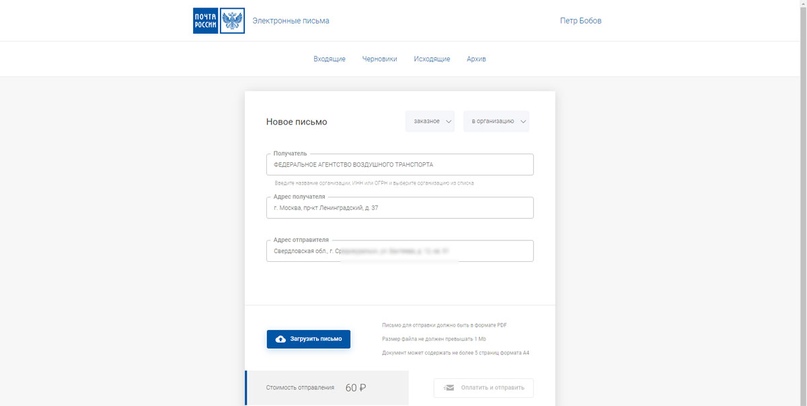Go to the Исходящие tab
Viewport: 807px width, 406px height.
coord(432,59)
